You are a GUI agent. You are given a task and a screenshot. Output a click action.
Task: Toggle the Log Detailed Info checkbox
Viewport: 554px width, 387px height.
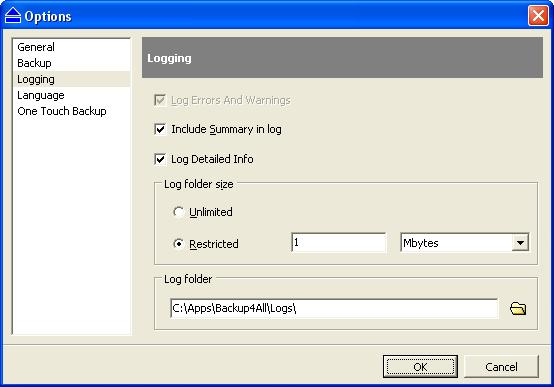click(x=160, y=159)
